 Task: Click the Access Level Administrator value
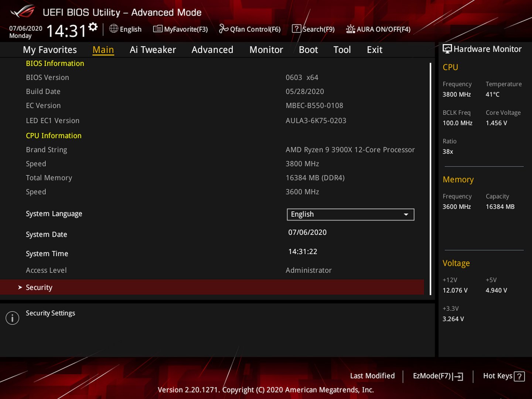(308, 270)
